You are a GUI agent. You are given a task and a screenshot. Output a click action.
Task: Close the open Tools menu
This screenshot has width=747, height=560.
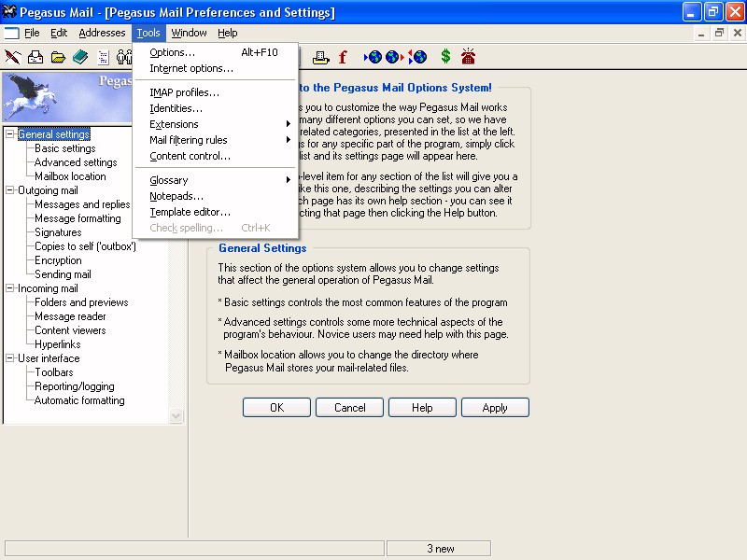point(148,33)
